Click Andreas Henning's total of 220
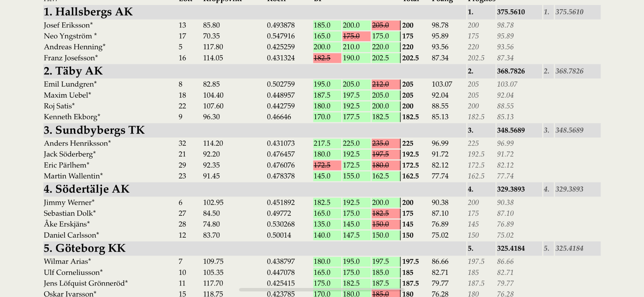Viewport: 644px width, 297px height. pos(408,47)
